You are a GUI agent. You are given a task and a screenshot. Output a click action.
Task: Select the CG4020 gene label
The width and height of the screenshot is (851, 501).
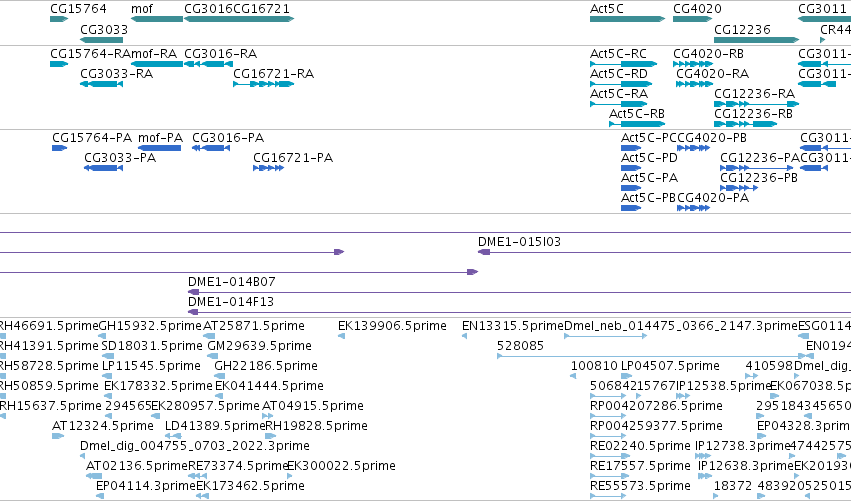[697, 9]
